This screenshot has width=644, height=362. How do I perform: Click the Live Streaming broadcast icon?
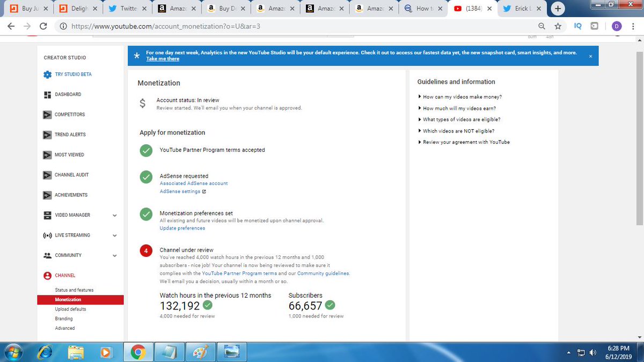click(x=47, y=235)
